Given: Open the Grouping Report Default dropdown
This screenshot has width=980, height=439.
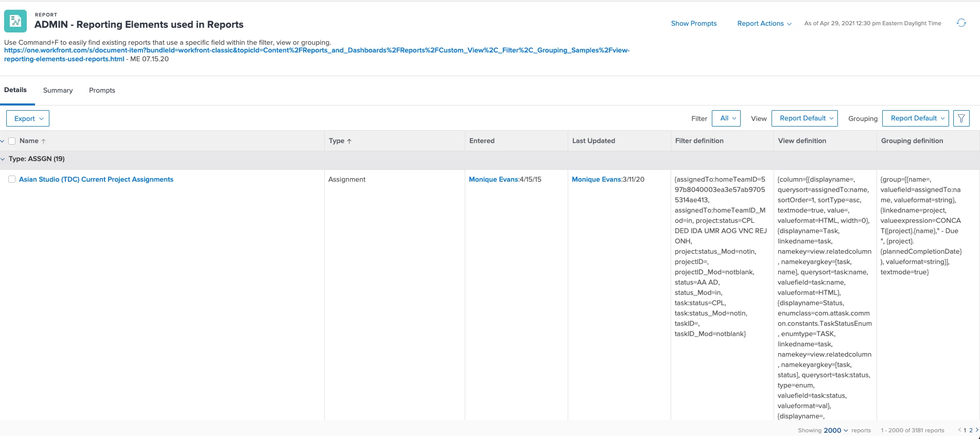Looking at the screenshot, I should pos(916,118).
